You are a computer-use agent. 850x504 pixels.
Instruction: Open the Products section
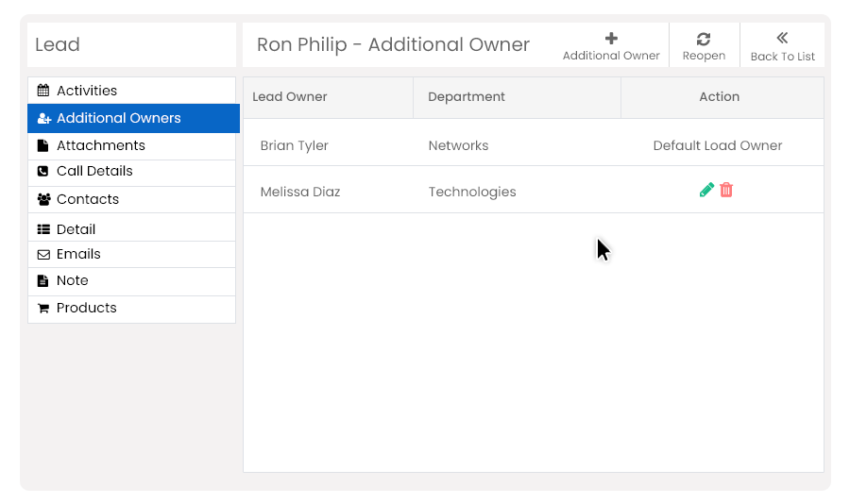pos(131,310)
